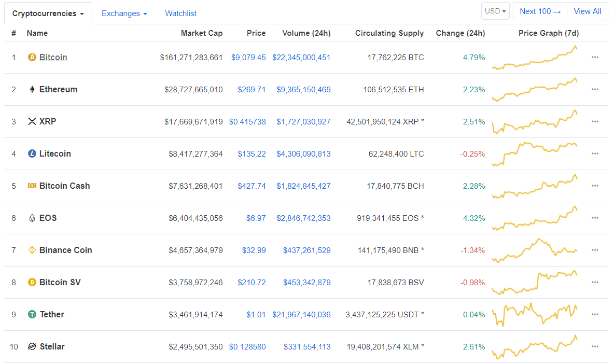Open more options for Binance Coin row
614x364 pixels.
595,250
